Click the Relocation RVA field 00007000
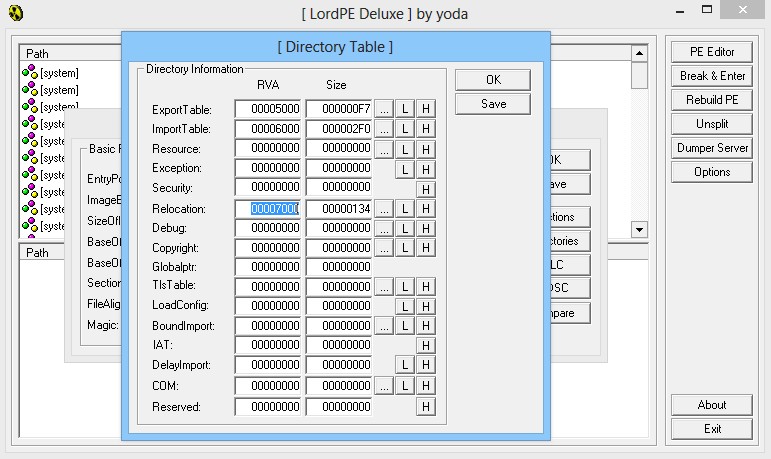 pyautogui.click(x=268, y=209)
